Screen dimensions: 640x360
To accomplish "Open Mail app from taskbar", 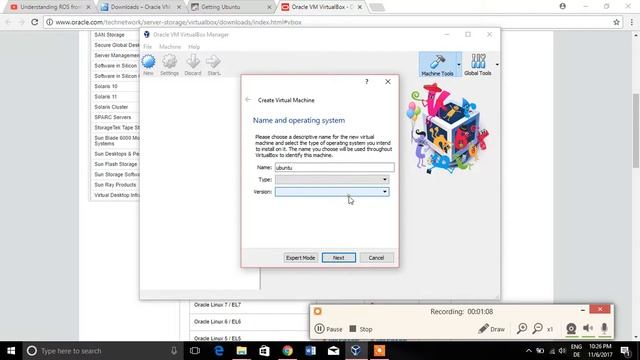I will click(333, 351).
